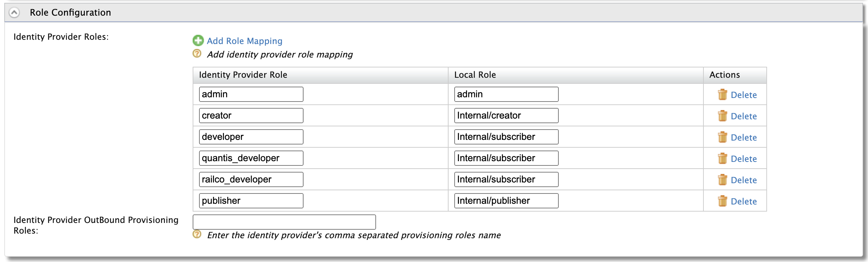Delete the developer role mapping link

point(744,137)
